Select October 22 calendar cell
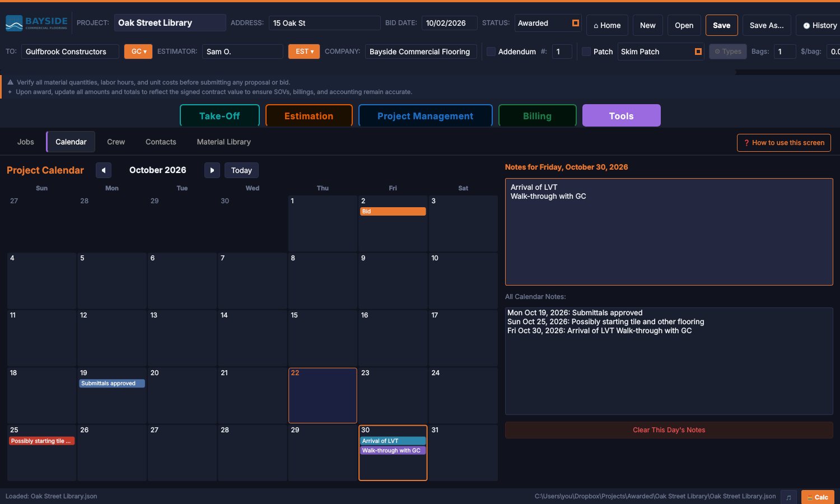The height and width of the screenshot is (504, 840). tap(323, 395)
